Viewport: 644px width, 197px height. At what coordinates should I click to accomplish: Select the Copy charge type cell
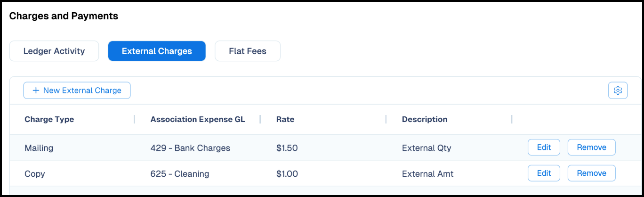(x=35, y=173)
